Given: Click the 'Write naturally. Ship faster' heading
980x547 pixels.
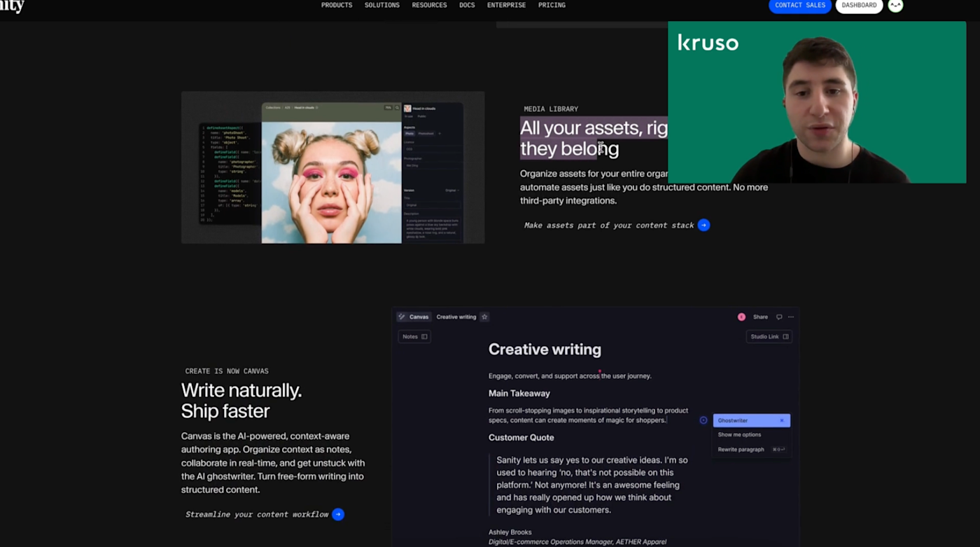Looking at the screenshot, I should tap(241, 401).
